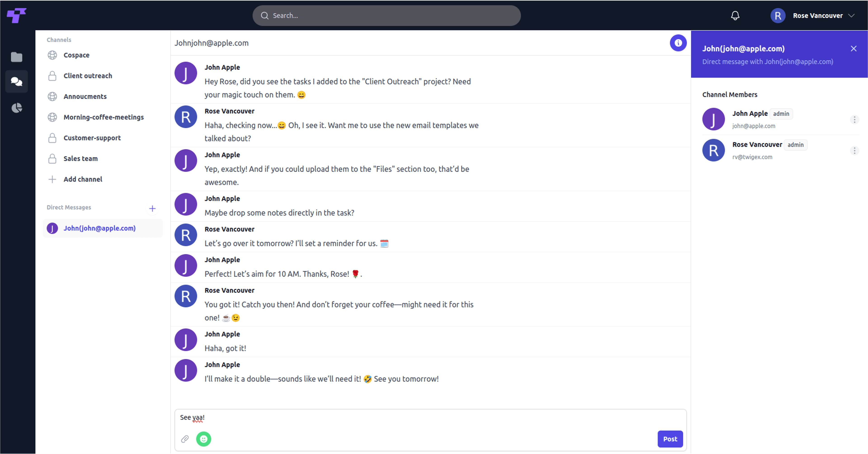Switch to the Morning-coffee-meetings channel
868x454 pixels.
coord(104,117)
